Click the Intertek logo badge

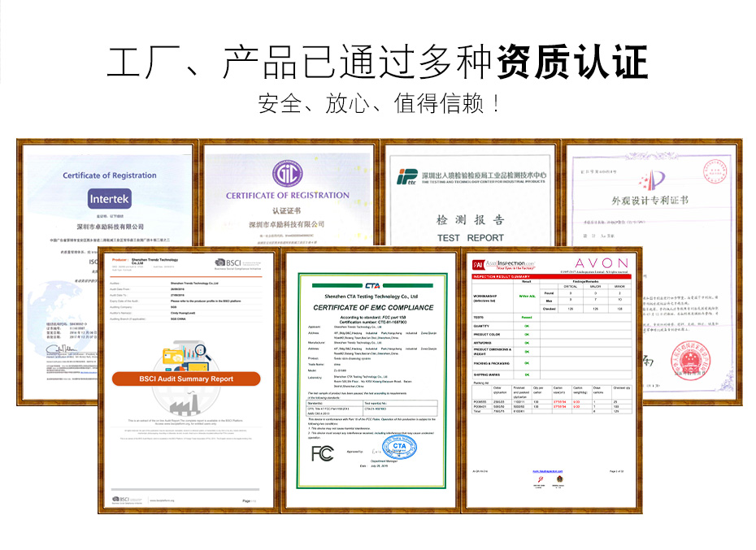(110, 198)
